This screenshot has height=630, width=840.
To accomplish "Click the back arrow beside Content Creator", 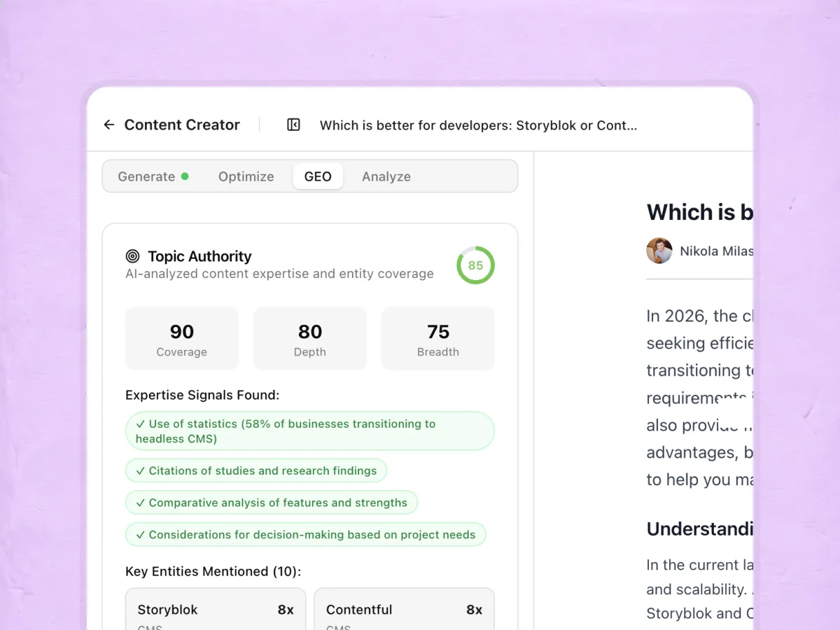I will point(109,125).
